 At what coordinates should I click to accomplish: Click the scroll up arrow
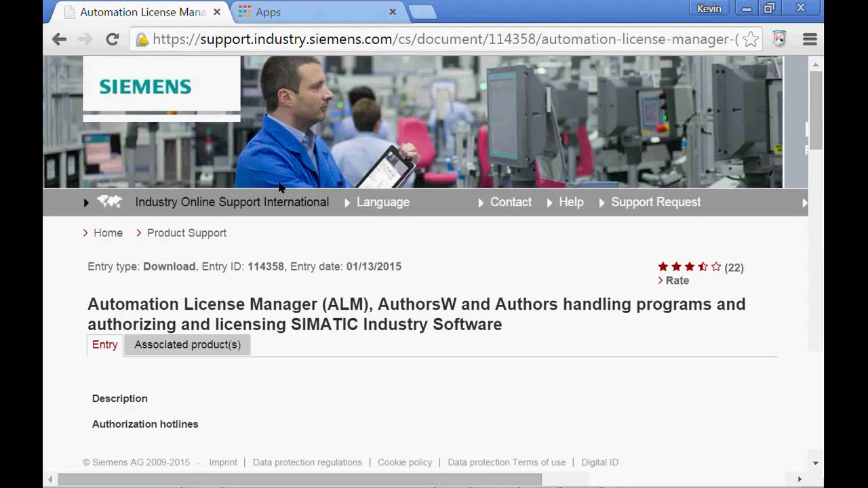coord(816,64)
